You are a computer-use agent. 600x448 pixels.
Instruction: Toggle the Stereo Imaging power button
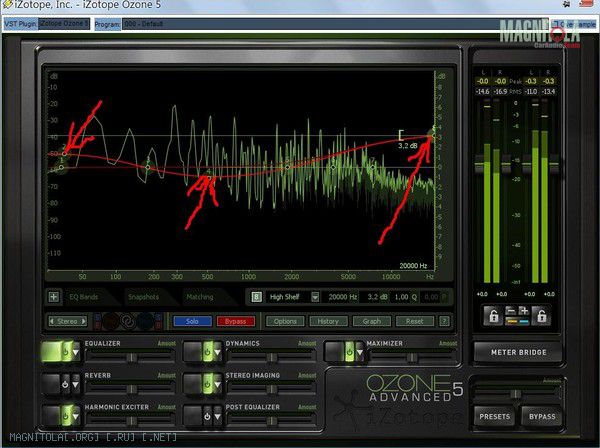pos(207,384)
